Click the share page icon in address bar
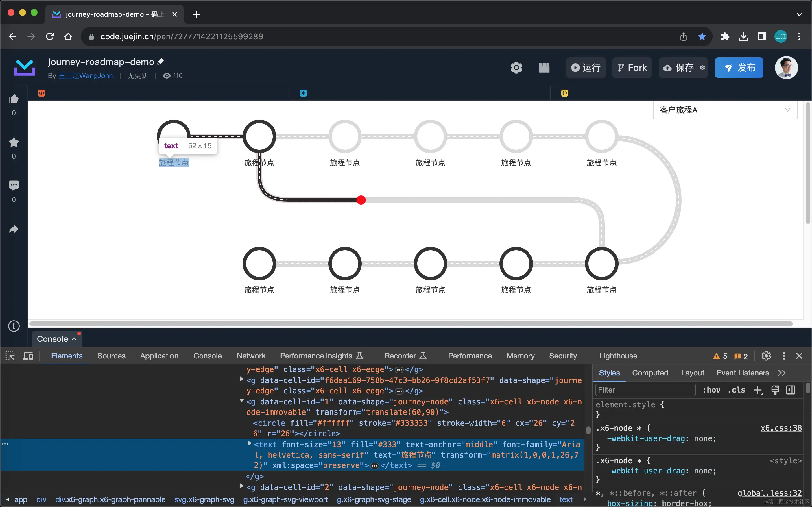This screenshot has width=812, height=507. (x=683, y=36)
